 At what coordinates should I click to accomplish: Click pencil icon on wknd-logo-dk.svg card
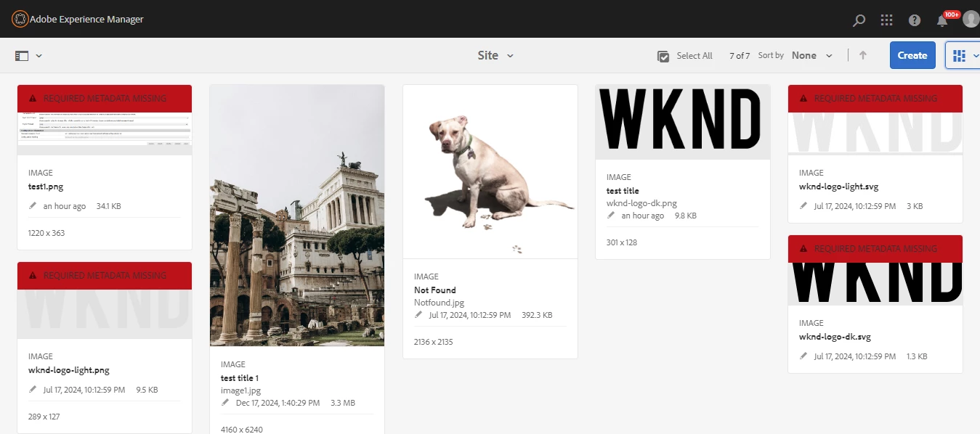tap(803, 356)
